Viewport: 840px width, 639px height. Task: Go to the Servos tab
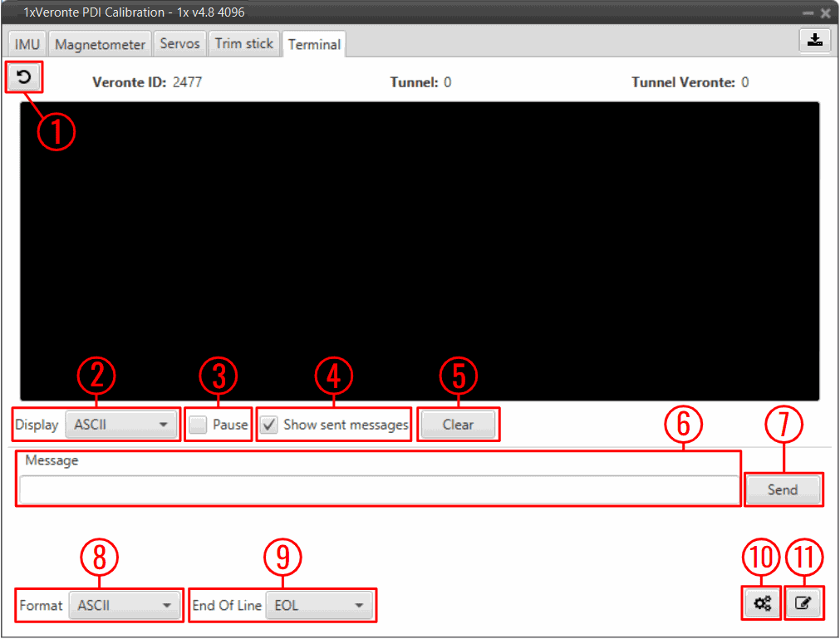pyautogui.click(x=179, y=44)
